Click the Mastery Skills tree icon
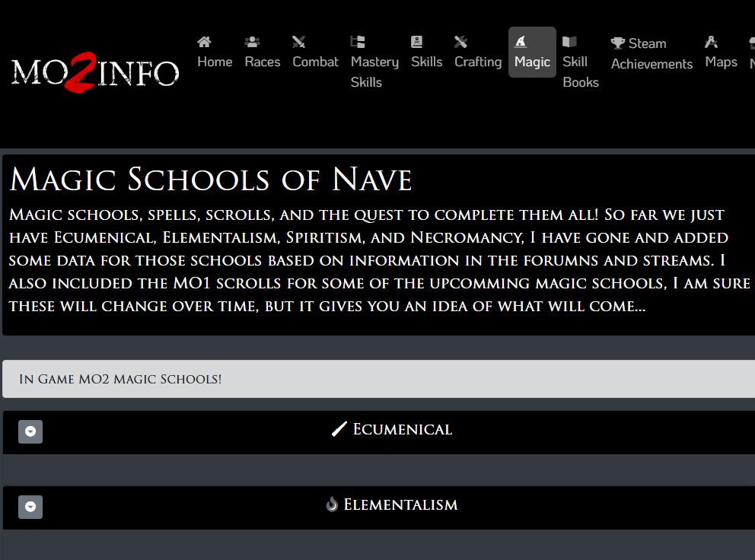This screenshot has height=560, width=755. [357, 42]
